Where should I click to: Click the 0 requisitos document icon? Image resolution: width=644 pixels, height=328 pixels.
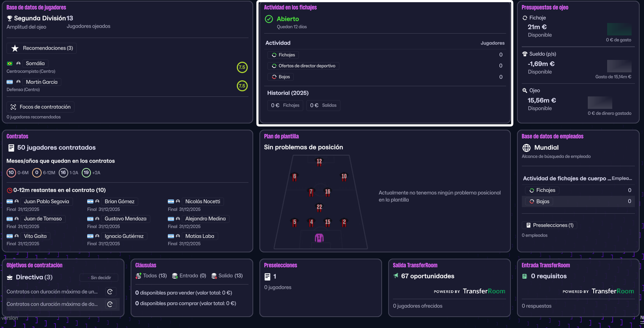(525, 276)
